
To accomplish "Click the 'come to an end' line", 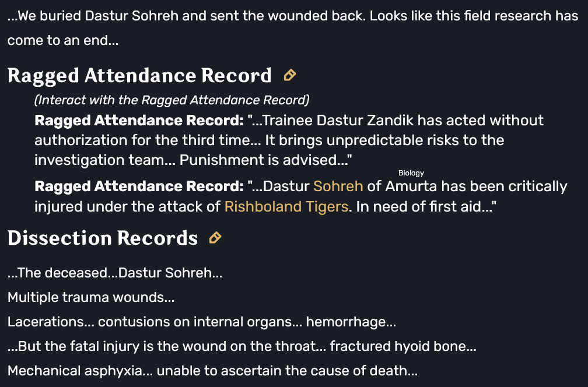I will (63, 40).
